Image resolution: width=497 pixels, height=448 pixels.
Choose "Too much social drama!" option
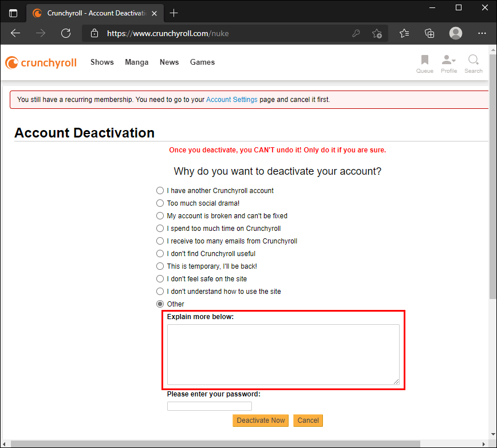[160, 203]
